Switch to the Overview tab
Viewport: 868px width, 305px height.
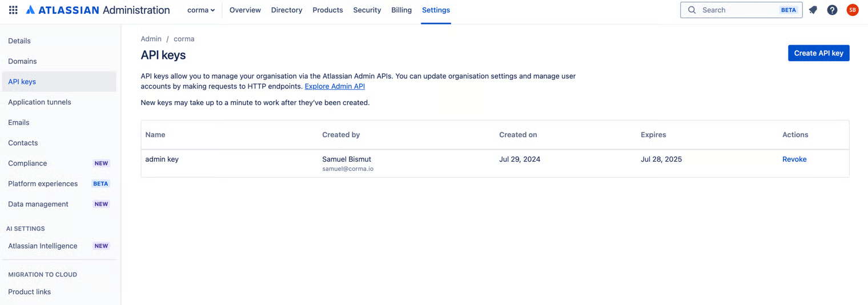(x=245, y=10)
